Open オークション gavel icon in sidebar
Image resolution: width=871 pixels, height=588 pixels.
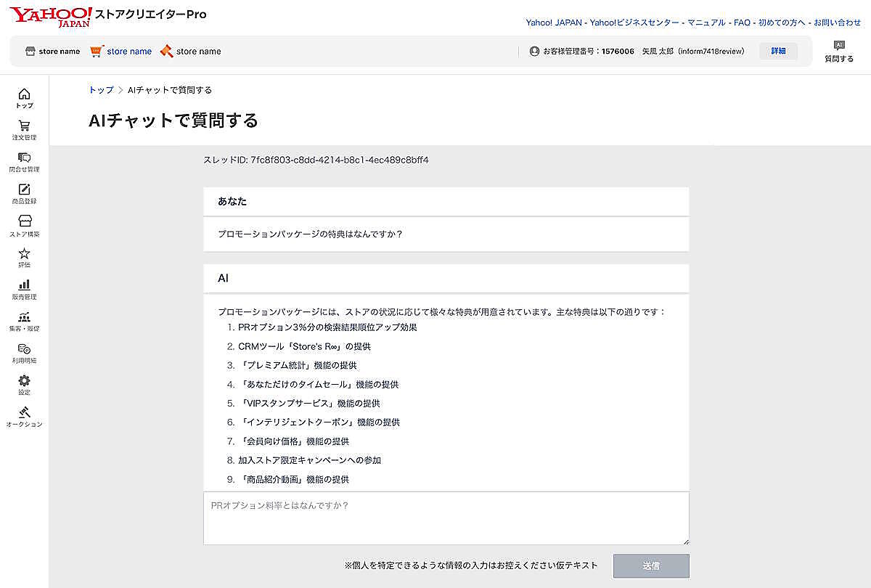(x=24, y=413)
